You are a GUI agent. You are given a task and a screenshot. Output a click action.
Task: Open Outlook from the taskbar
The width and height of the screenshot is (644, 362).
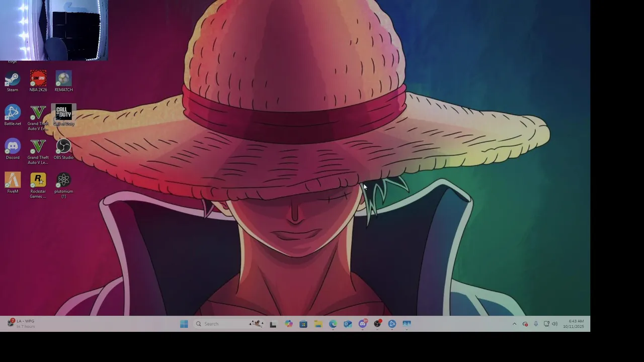[x=348, y=324]
